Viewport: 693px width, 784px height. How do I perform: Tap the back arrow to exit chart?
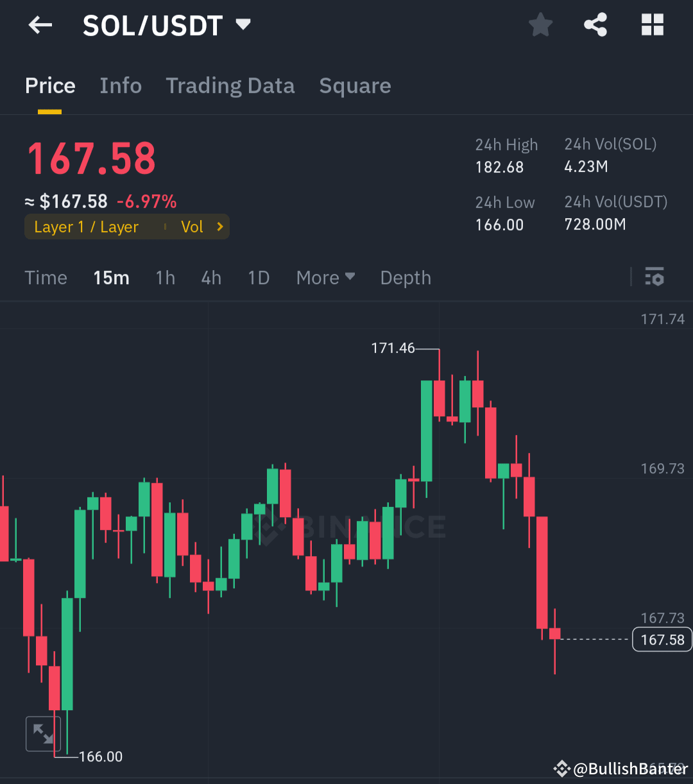pyautogui.click(x=40, y=24)
